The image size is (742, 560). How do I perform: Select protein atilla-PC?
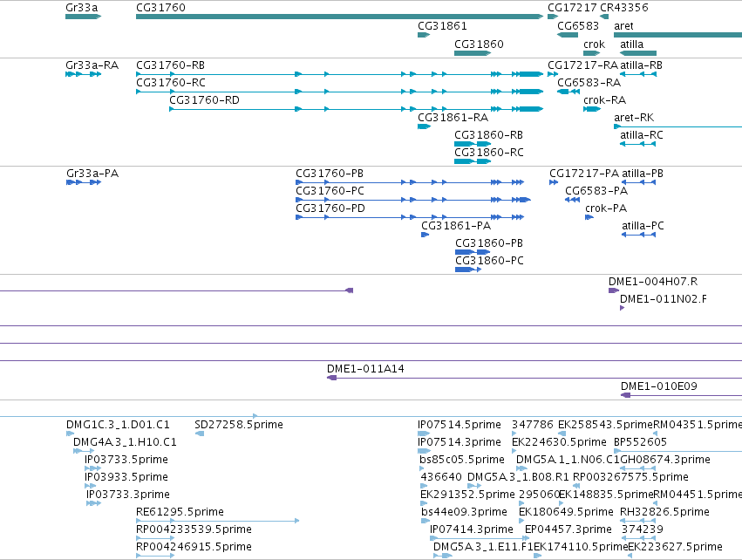[x=643, y=225]
